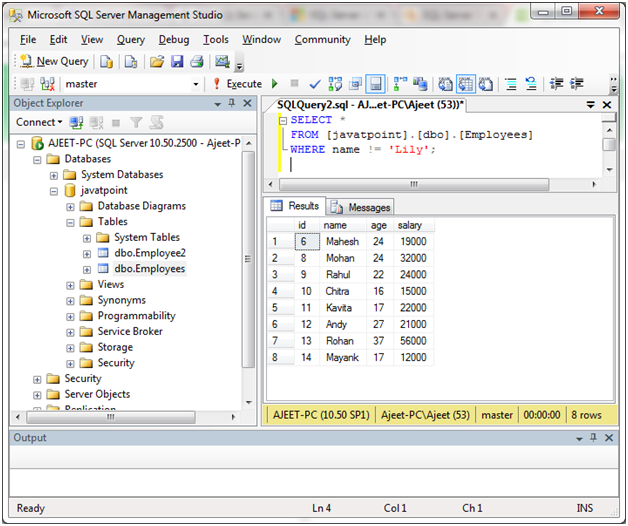Image resolution: width=628 pixels, height=526 pixels.
Task: Open the Query menu
Action: (131, 40)
